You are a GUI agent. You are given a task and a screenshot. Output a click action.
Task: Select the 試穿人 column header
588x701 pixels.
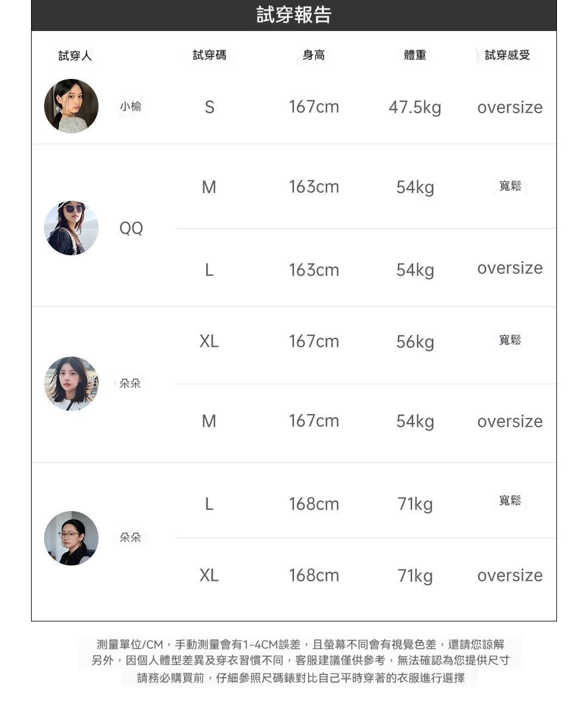pyautogui.click(x=75, y=56)
